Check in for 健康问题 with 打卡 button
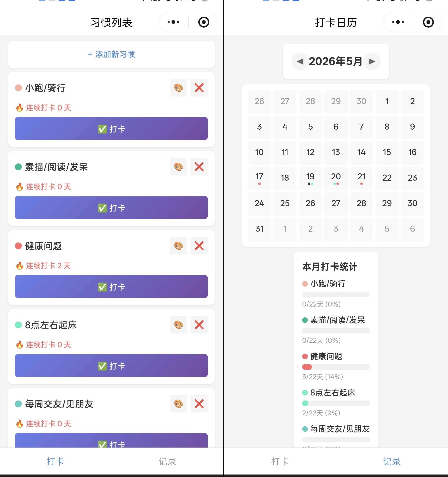The image size is (448, 477). click(111, 286)
